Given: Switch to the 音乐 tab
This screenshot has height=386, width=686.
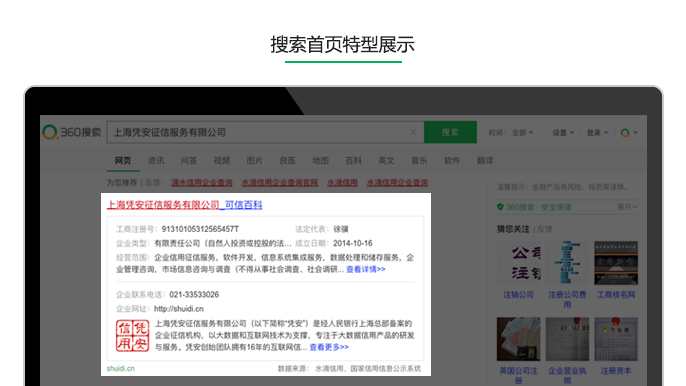Looking at the screenshot, I should [419, 161].
